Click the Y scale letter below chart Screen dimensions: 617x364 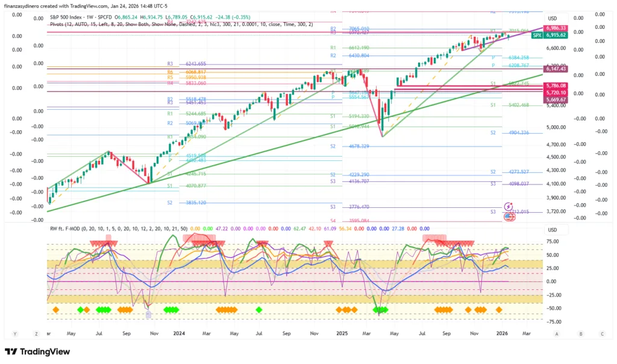[x=14, y=333]
